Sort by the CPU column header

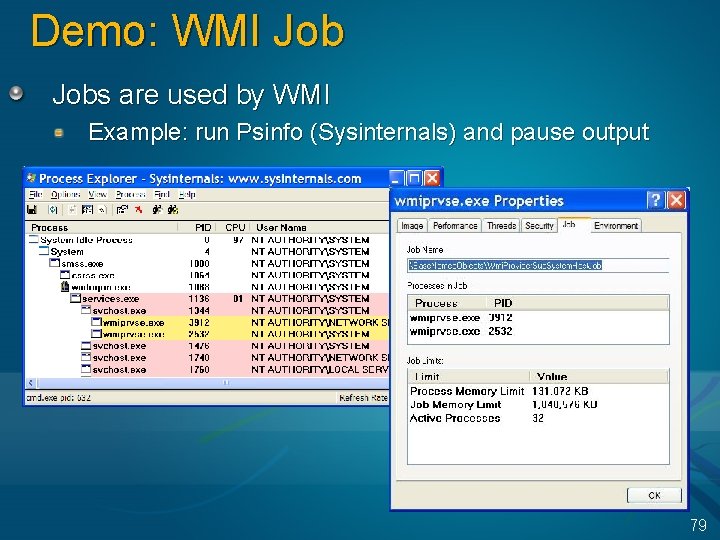point(232,227)
